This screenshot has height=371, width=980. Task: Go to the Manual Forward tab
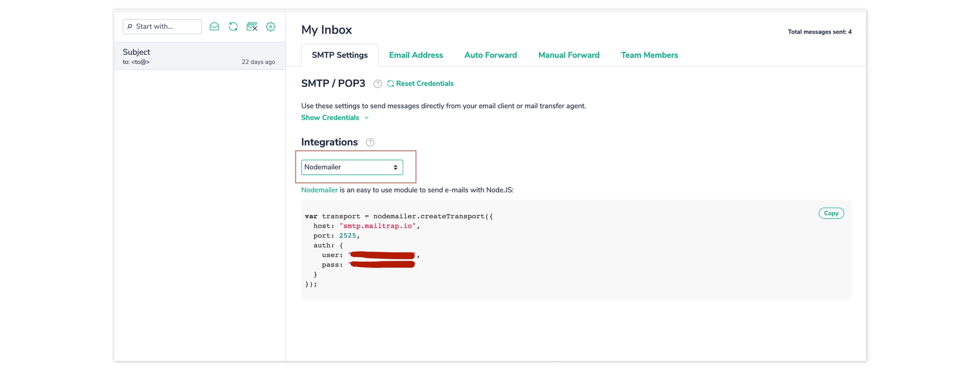click(x=569, y=55)
